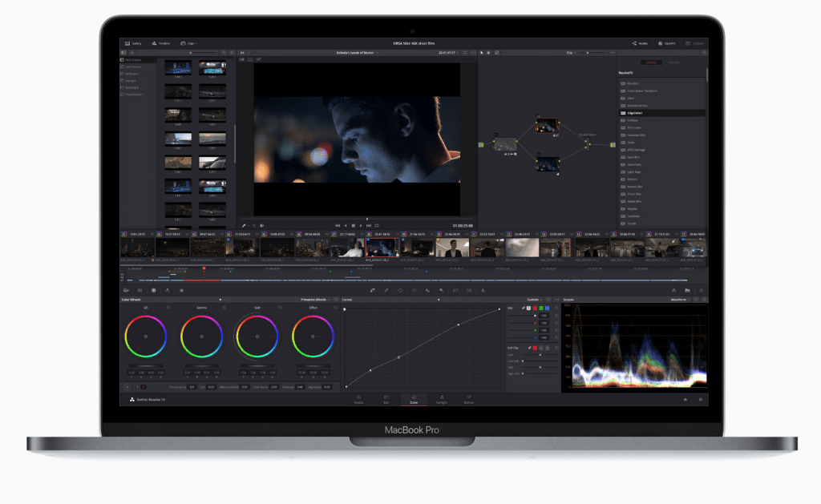
Task: Toggle the blue channel curve edit button
Action: click(x=547, y=308)
